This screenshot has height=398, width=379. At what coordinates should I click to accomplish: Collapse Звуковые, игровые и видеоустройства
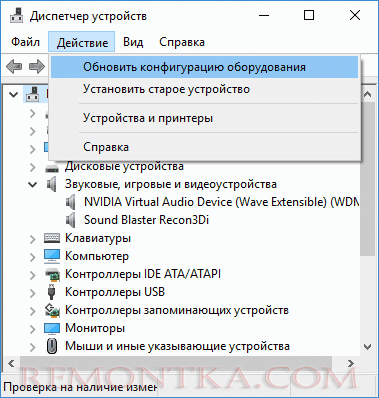(x=33, y=184)
